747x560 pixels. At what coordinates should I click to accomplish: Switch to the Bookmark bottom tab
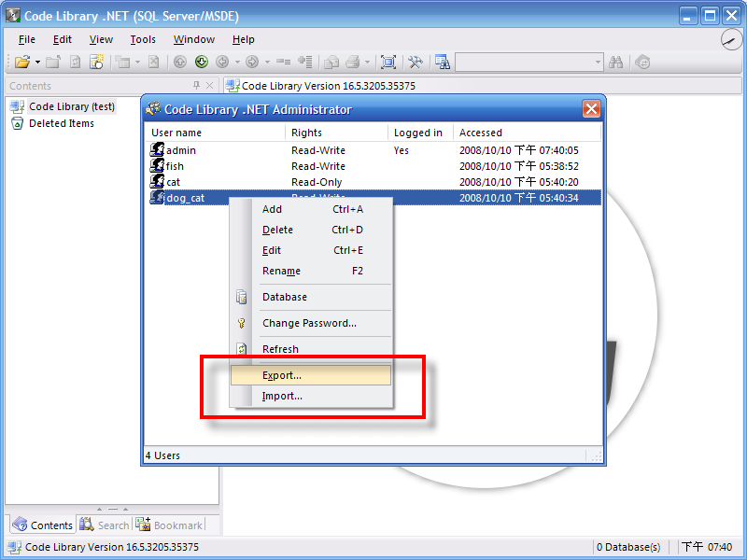(169, 525)
